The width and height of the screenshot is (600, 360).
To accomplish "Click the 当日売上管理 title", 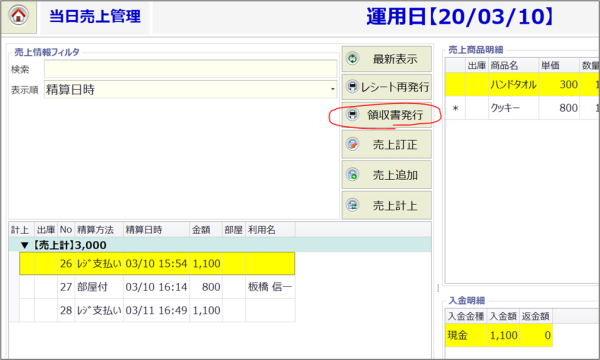I will click(x=95, y=16).
